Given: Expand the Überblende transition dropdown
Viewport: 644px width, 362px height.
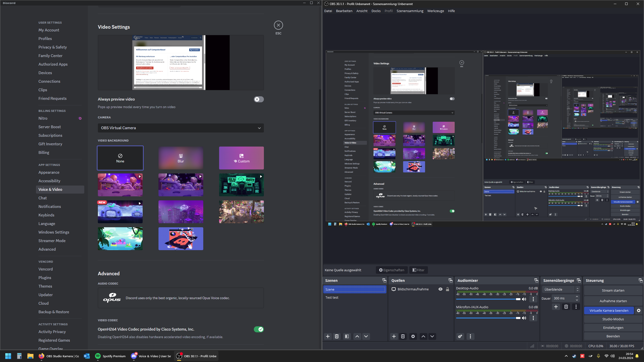Looking at the screenshot, I should point(561,289).
